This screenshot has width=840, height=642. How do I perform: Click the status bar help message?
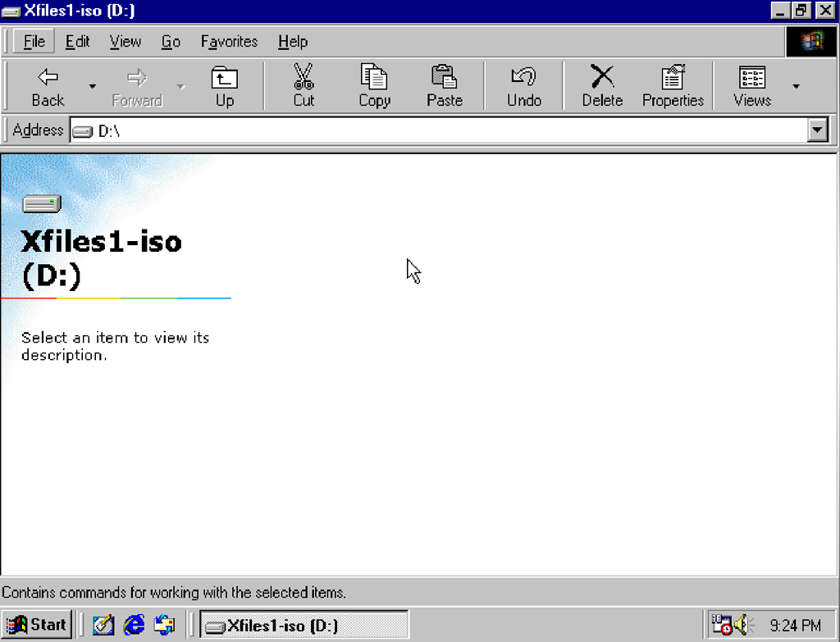coord(174,593)
